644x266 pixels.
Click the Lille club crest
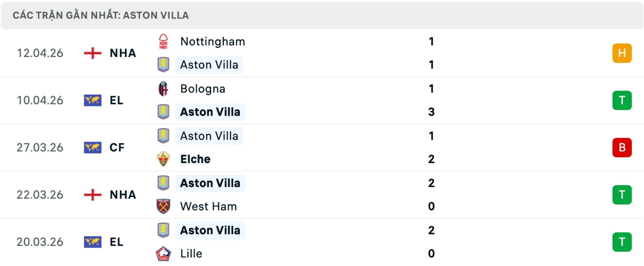(163, 254)
